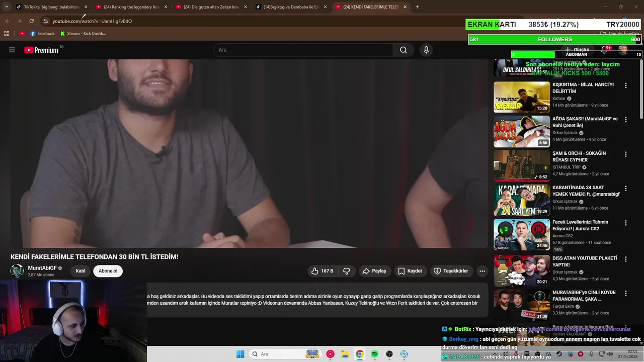The width and height of the screenshot is (644, 362).
Task: Focus Windows taskbar search box
Action: click(286, 354)
